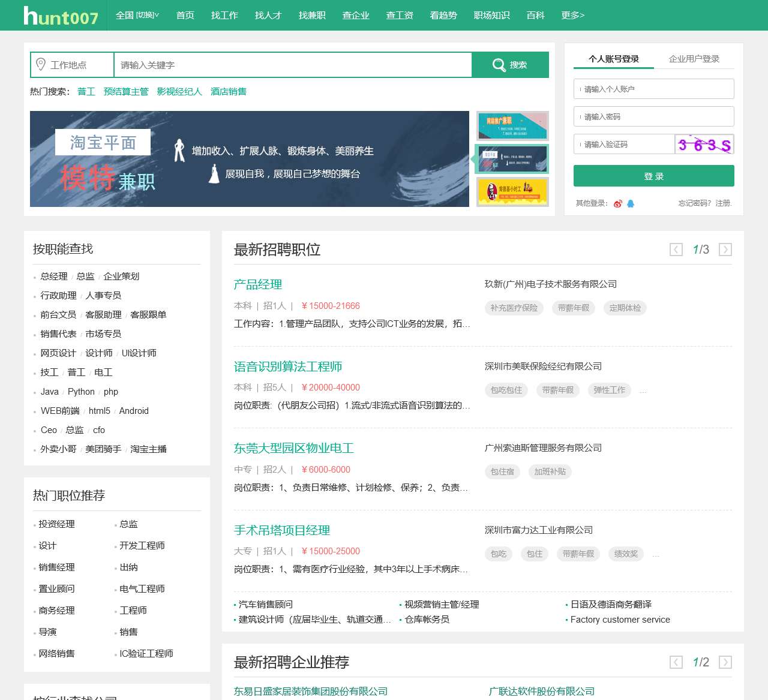This screenshot has width=768, height=700.
Task: Click the green 登录 login button
Action: tap(653, 176)
